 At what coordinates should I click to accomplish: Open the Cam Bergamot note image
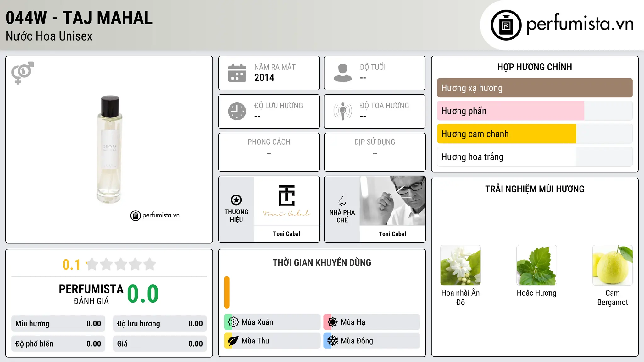click(613, 265)
